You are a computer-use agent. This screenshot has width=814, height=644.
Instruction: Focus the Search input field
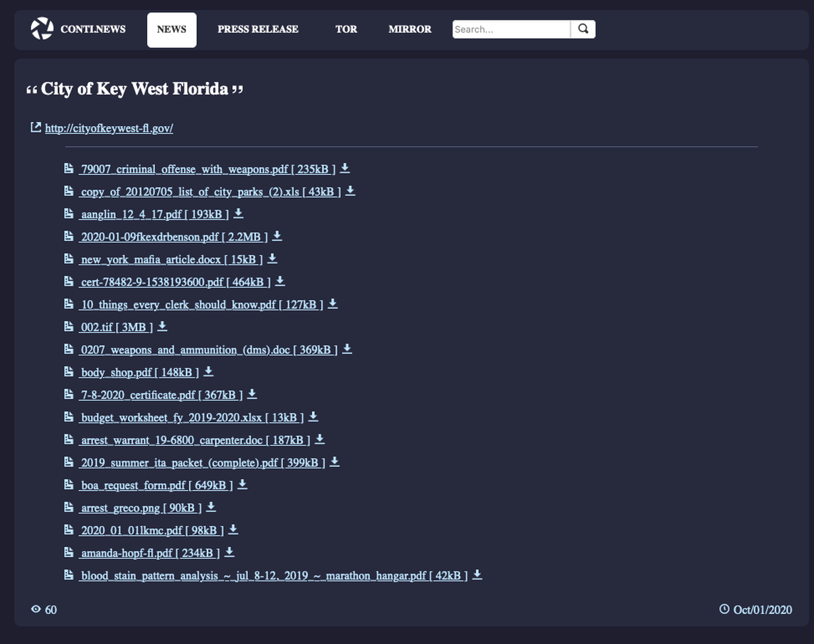(x=511, y=29)
